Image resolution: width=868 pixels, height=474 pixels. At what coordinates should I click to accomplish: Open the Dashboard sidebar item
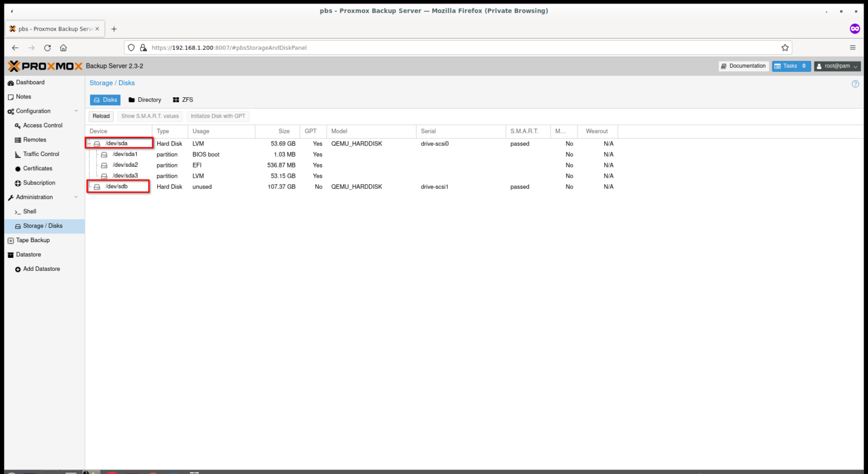30,83
